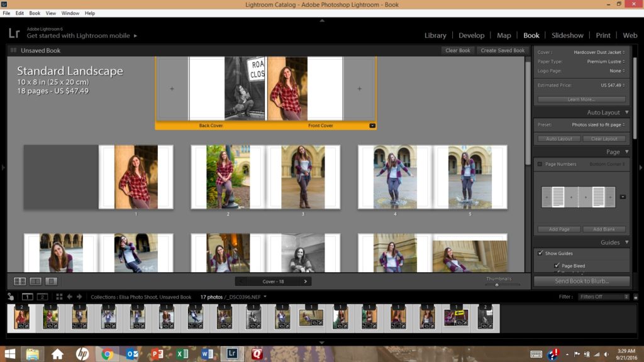Switch to Library module
Image resolution: width=644 pixels, height=362 pixels.
point(435,35)
